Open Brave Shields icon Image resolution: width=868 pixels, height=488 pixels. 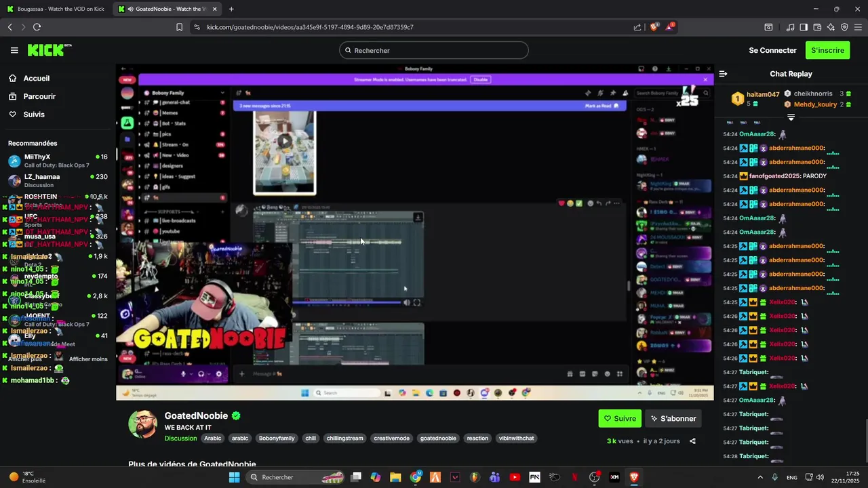coord(654,27)
